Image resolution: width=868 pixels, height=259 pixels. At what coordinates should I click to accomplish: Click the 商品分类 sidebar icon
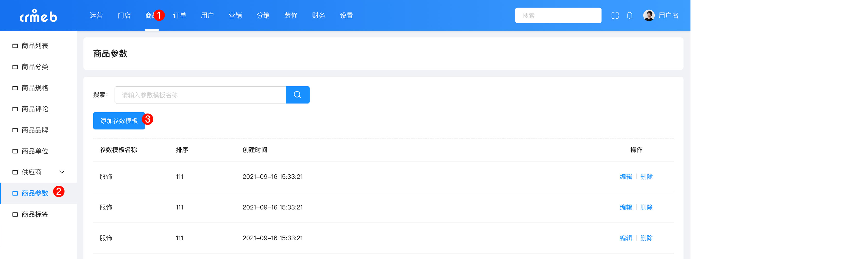pos(15,67)
